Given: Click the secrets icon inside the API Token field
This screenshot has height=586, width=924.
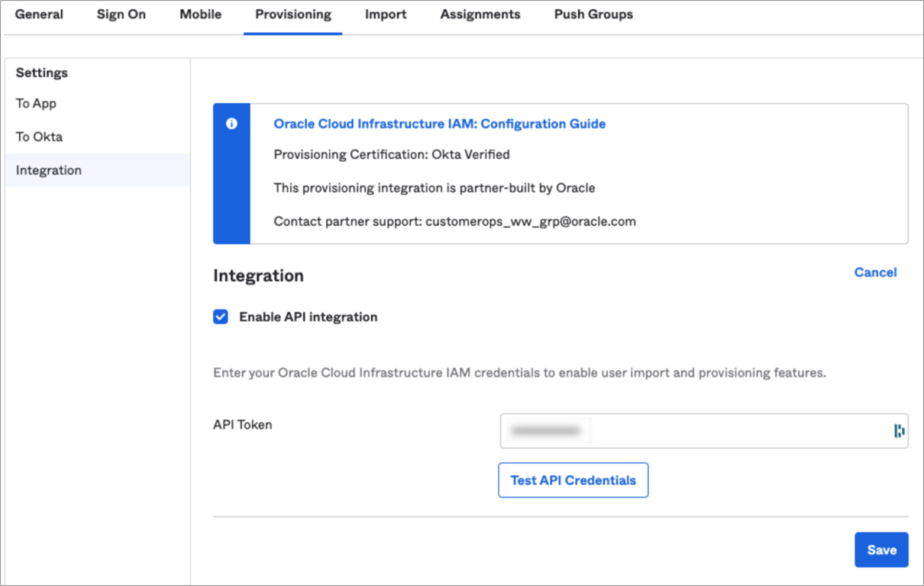Looking at the screenshot, I should pyautogui.click(x=899, y=430).
